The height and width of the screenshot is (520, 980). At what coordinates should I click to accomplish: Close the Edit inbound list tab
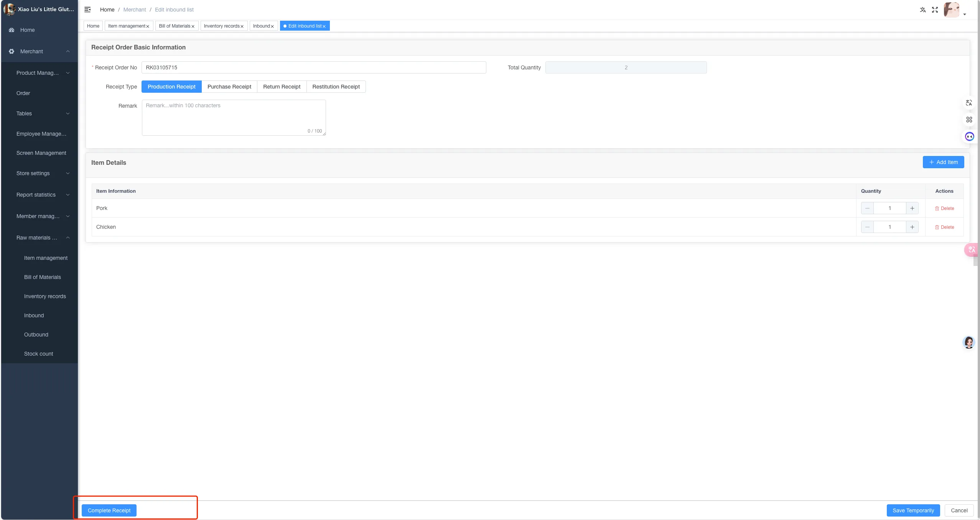click(324, 26)
